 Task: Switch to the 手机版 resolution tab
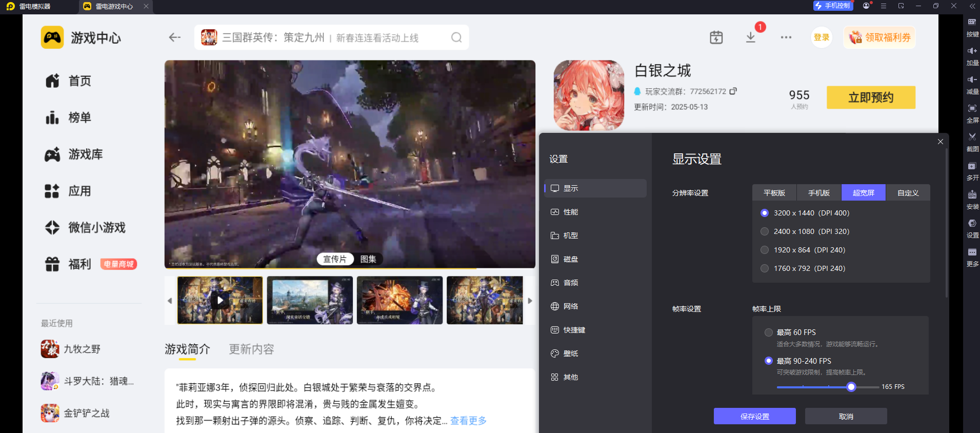[x=819, y=192]
